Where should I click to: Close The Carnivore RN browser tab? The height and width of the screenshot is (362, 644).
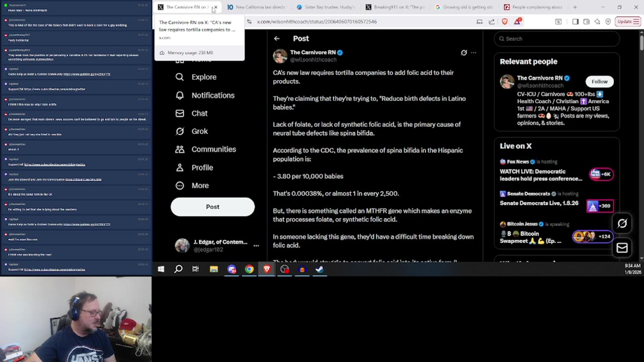215,7
